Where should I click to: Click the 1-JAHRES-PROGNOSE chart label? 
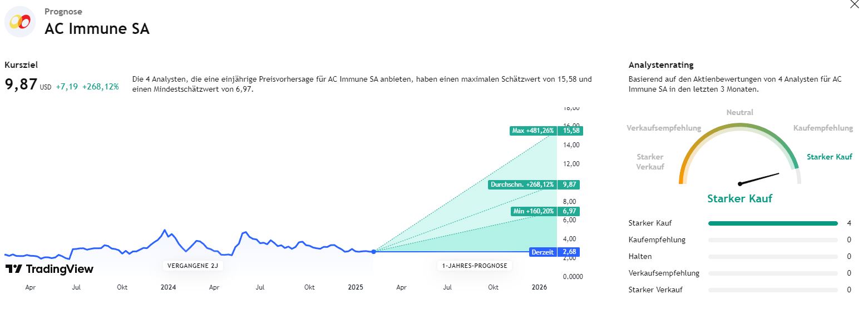click(474, 266)
